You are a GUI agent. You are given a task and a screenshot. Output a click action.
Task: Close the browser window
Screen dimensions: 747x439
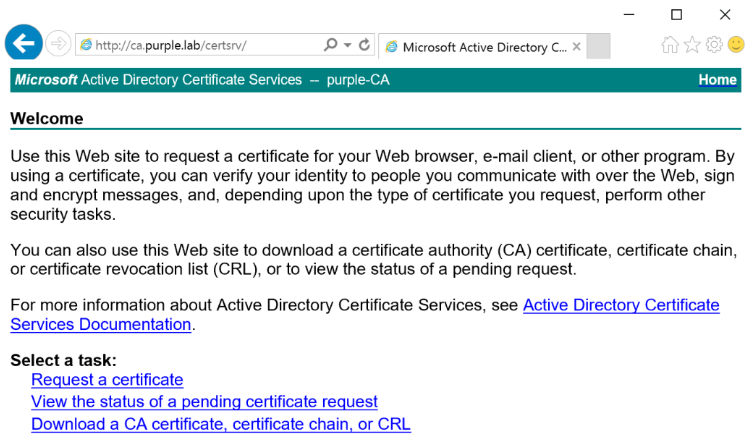[x=725, y=14]
